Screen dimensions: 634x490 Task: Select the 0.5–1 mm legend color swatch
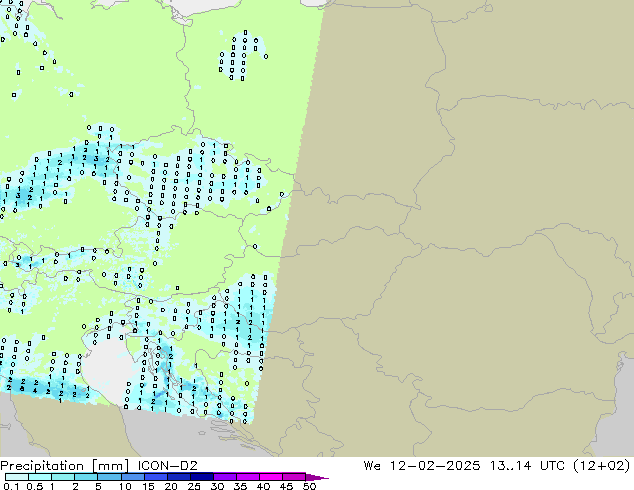40,477
